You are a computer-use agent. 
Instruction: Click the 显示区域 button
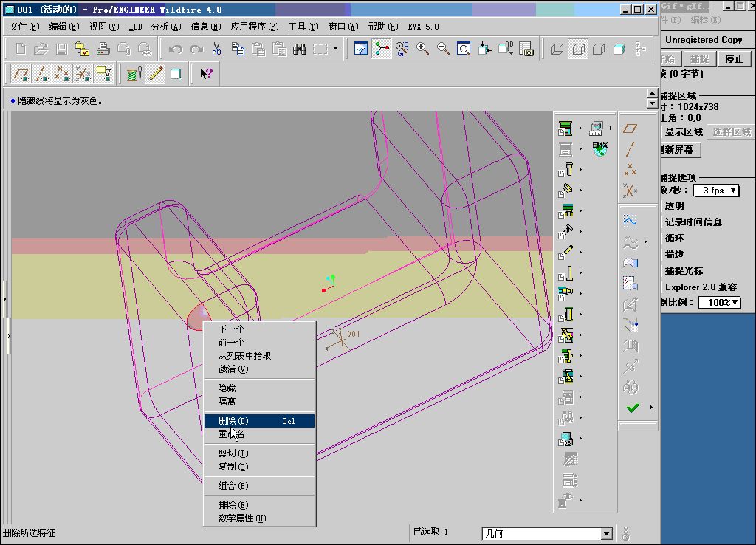coord(683,131)
